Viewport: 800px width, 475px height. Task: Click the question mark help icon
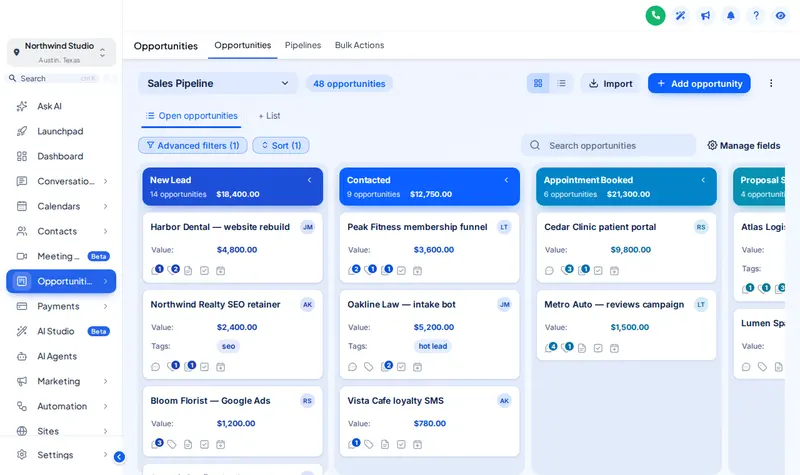(x=756, y=16)
